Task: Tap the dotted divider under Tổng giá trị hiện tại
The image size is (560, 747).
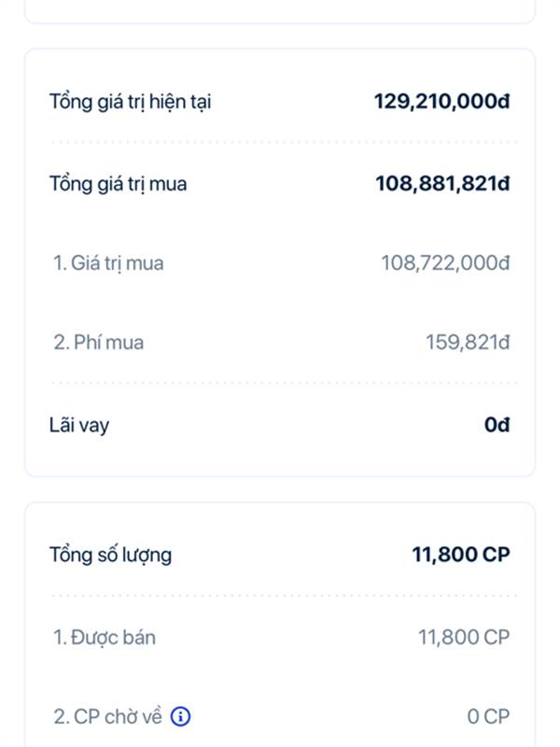Action: (x=284, y=142)
